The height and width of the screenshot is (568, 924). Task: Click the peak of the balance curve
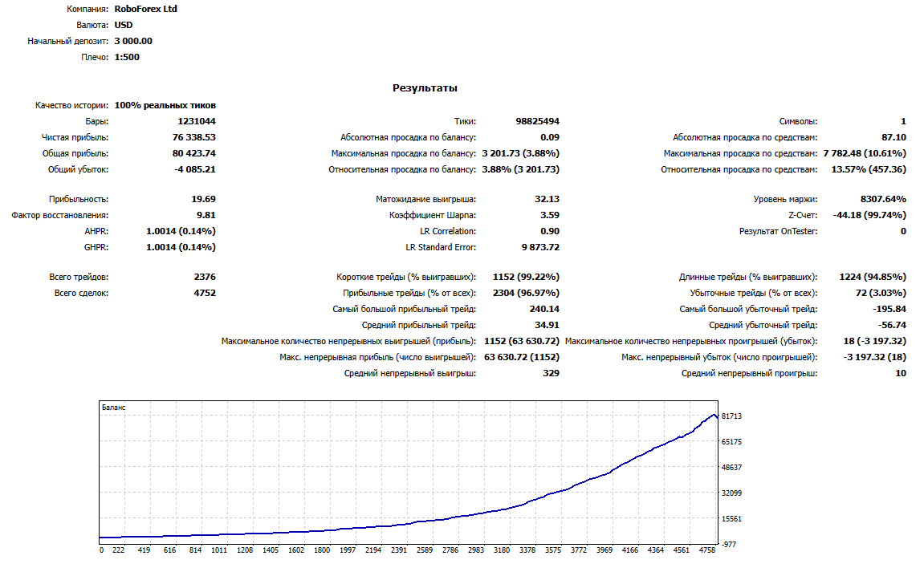pos(714,415)
